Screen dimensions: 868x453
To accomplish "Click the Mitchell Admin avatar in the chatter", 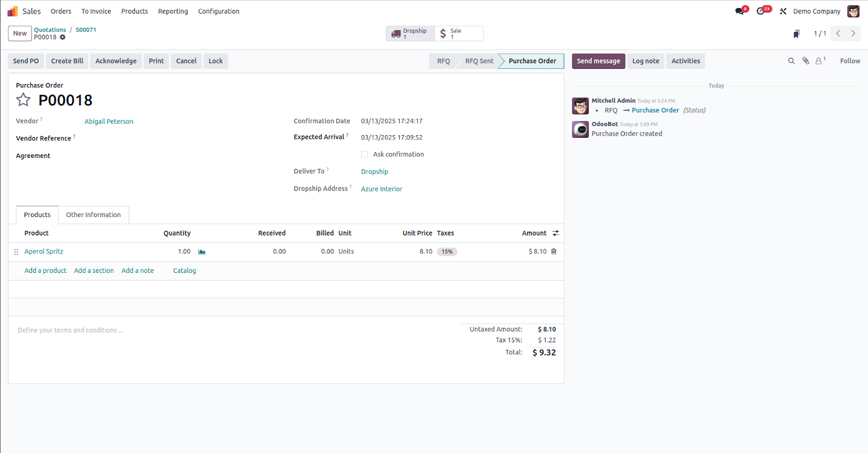I will [580, 106].
